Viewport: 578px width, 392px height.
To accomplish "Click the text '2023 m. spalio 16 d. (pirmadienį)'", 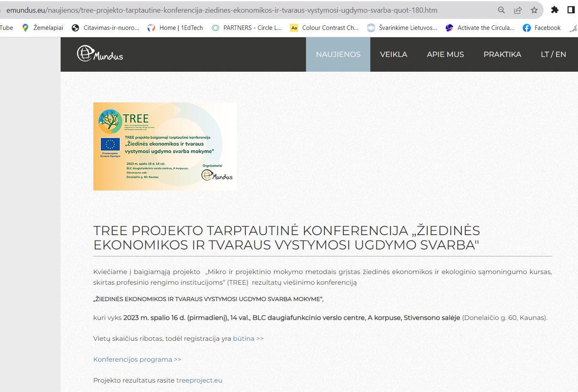I will [x=175, y=317].
